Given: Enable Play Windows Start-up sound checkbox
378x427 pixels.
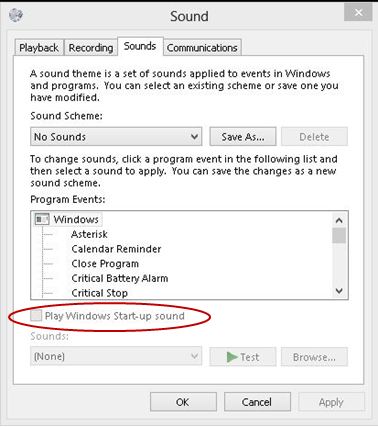Looking at the screenshot, I should pos(36,315).
